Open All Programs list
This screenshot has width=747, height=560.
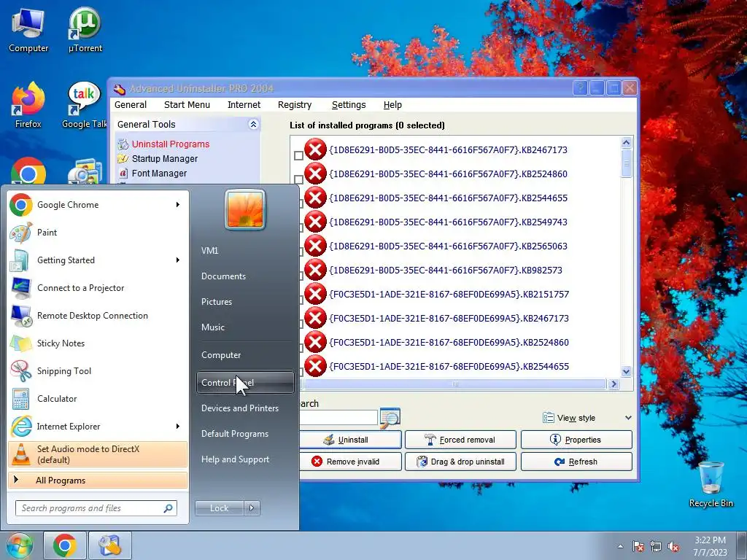click(x=98, y=481)
